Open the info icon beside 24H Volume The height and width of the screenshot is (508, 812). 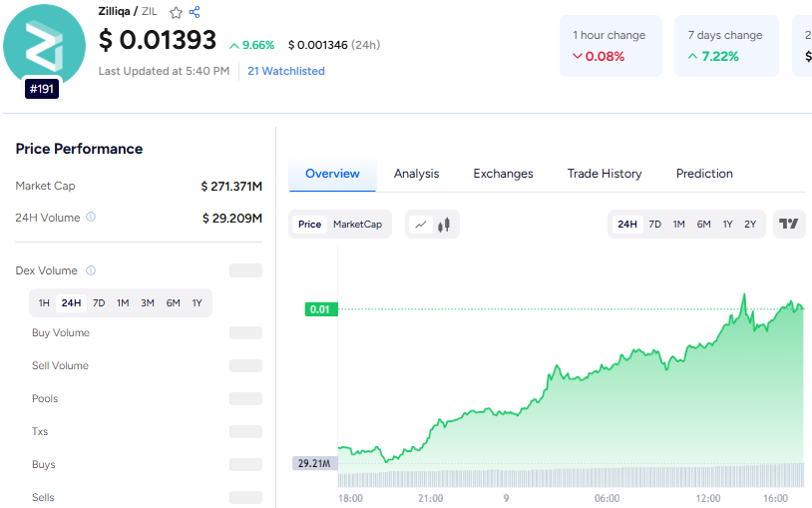(91, 217)
